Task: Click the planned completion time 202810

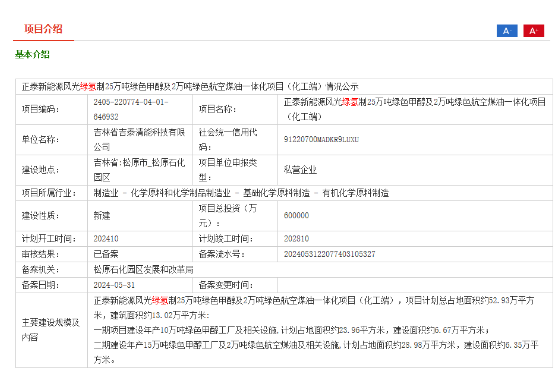Action: (x=296, y=239)
